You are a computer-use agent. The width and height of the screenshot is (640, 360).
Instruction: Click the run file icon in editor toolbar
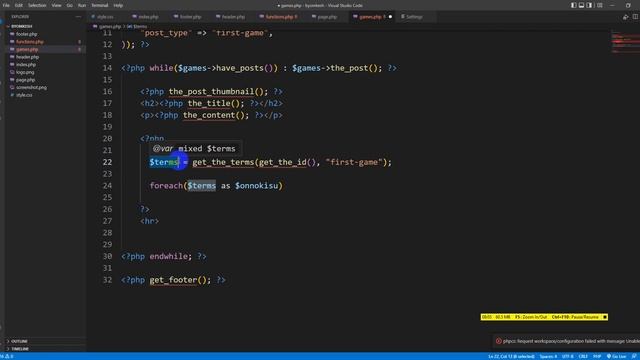coord(626,17)
